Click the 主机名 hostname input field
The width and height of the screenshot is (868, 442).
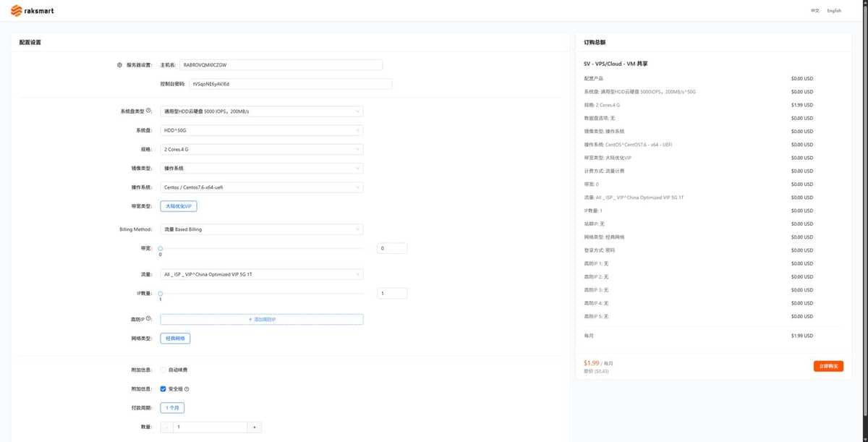[x=281, y=64]
